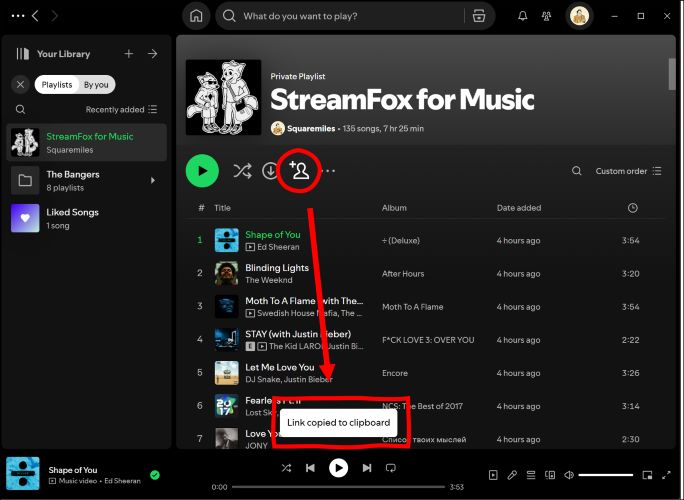The width and height of the screenshot is (684, 500).
Task: Enter full screen mode
Action: coord(666,475)
